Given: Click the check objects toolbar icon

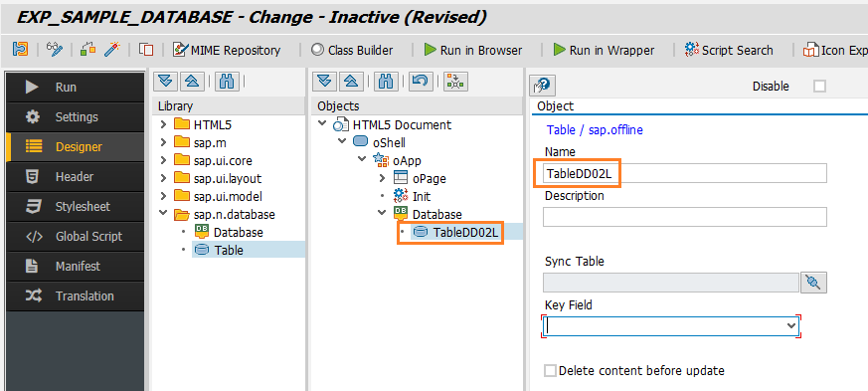Looking at the screenshot, I should (88, 50).
